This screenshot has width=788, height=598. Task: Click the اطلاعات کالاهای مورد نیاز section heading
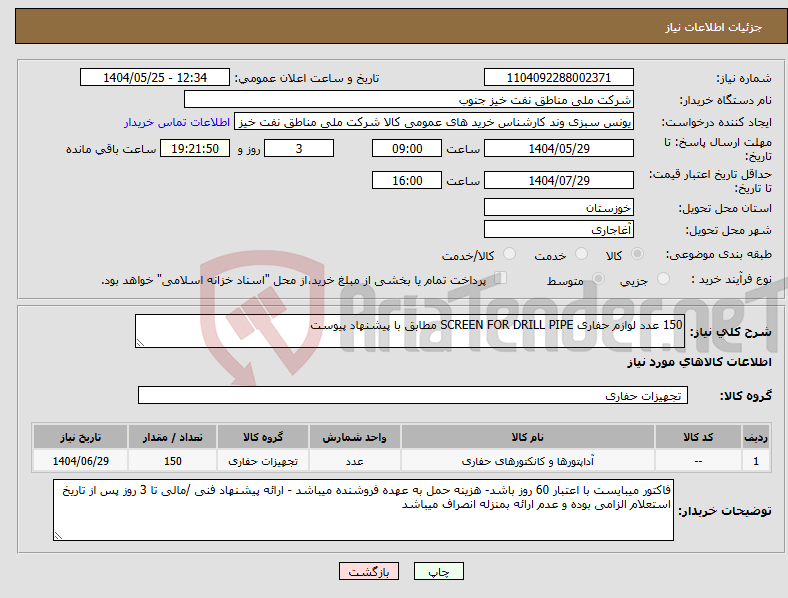tap(699, 362)
